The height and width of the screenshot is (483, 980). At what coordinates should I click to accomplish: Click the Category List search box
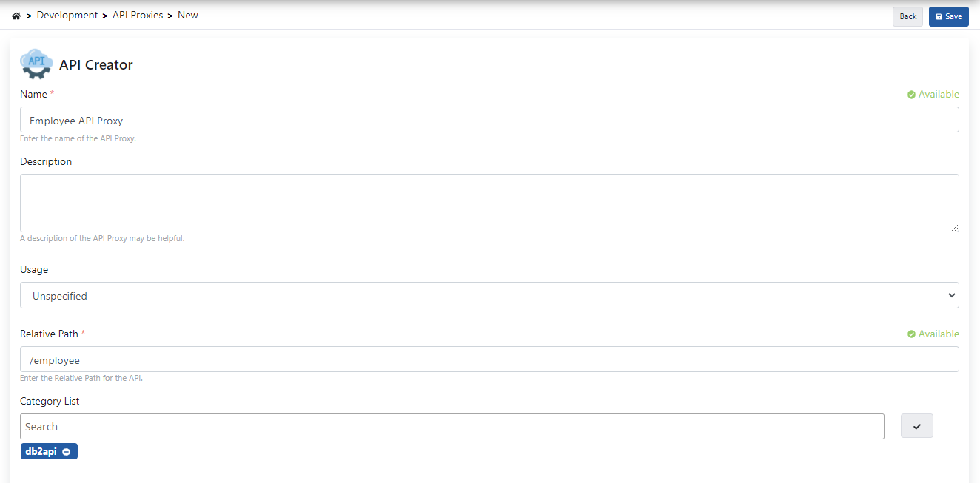[452, 426]
